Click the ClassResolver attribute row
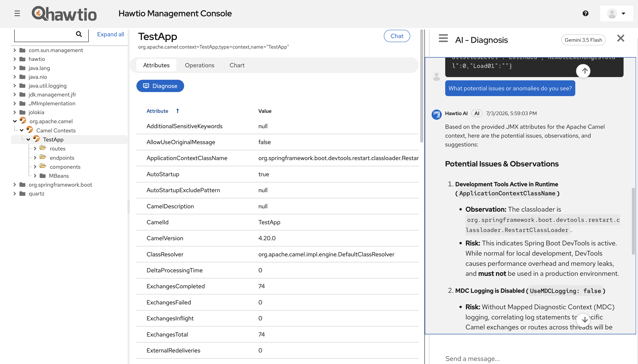638x364 pixels. [x=277, y=254]
